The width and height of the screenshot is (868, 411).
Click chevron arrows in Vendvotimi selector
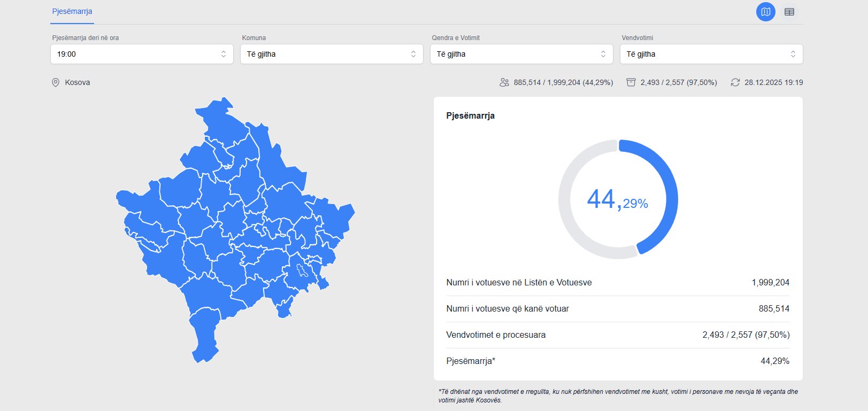pyautogui.click(x=793, y=54)
